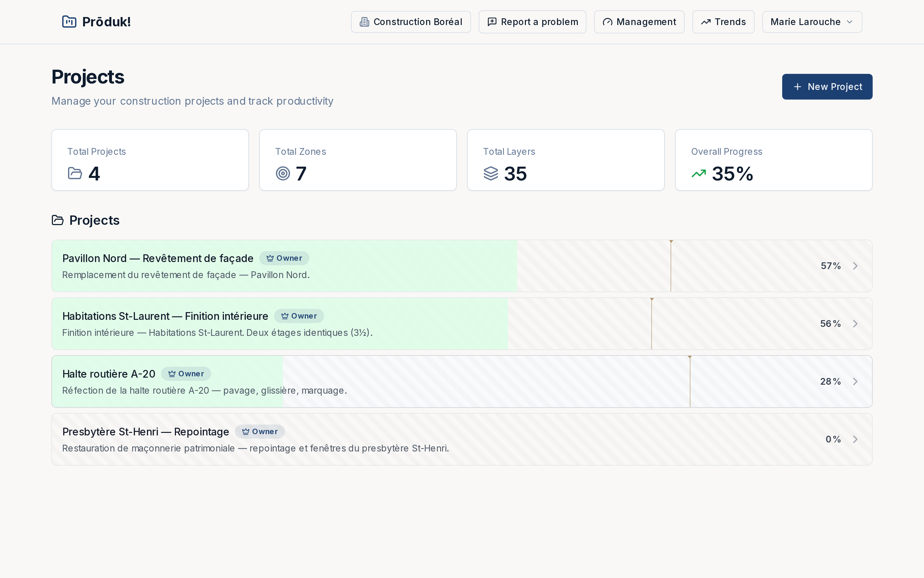Open Habitations St-Laurent — Finition intérieure title
The width and height of the screenshot is (924, 578).
[165, 316]
